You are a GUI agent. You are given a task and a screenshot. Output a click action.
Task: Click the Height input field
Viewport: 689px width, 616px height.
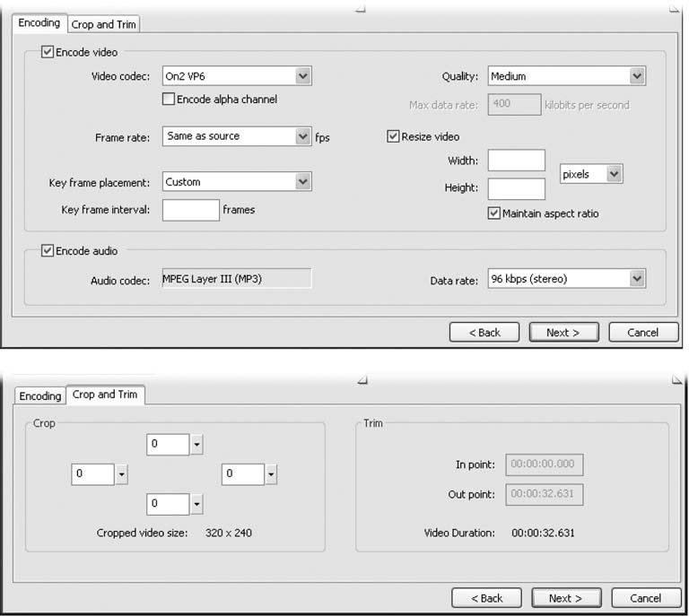coord(516,188)
